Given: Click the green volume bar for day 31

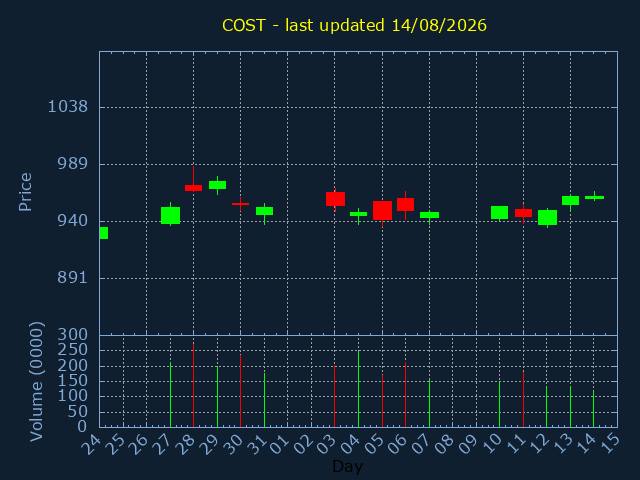Looking at the screenshot, I should [x=264, y=400].
